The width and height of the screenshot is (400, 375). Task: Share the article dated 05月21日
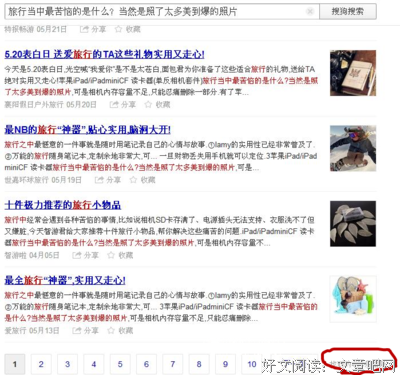click(93, 29)
